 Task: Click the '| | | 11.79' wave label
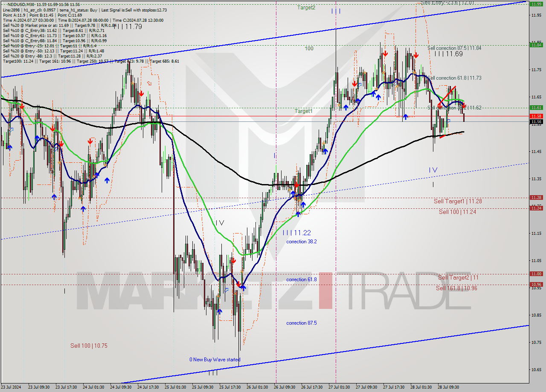click(128, 26)
